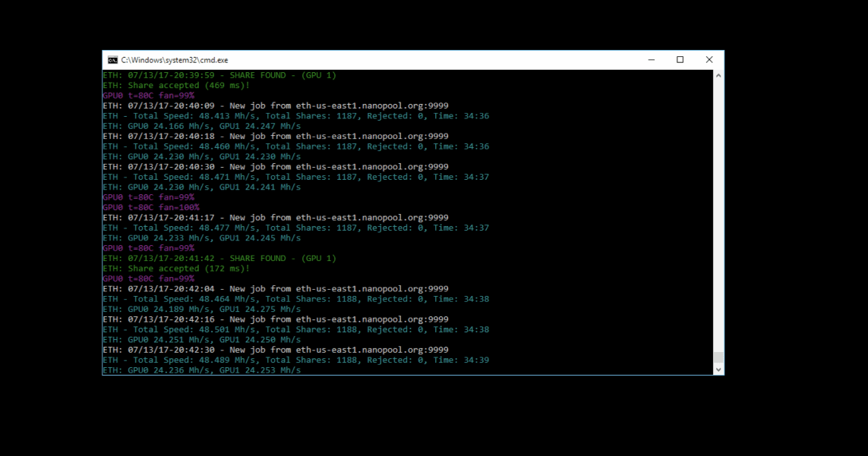The image size is (868, 456).
Task: Click the New job line at 20:41:17
Action: point(275,218)
